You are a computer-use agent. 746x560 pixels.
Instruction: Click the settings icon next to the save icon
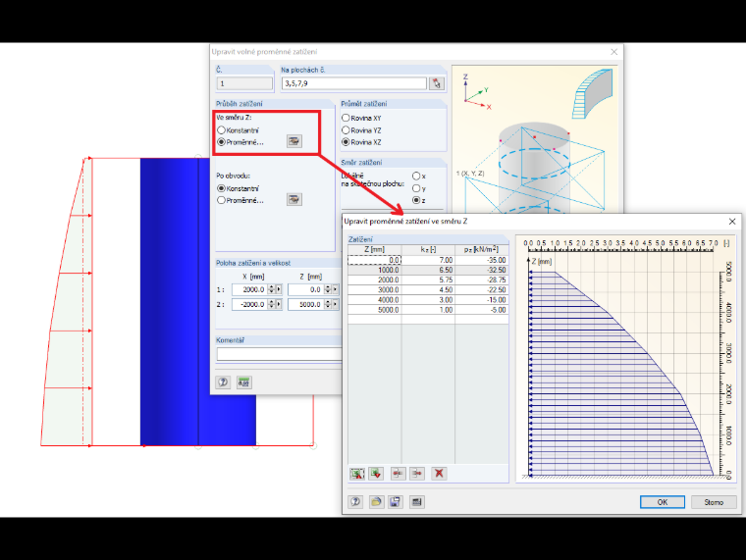point(417,502)
